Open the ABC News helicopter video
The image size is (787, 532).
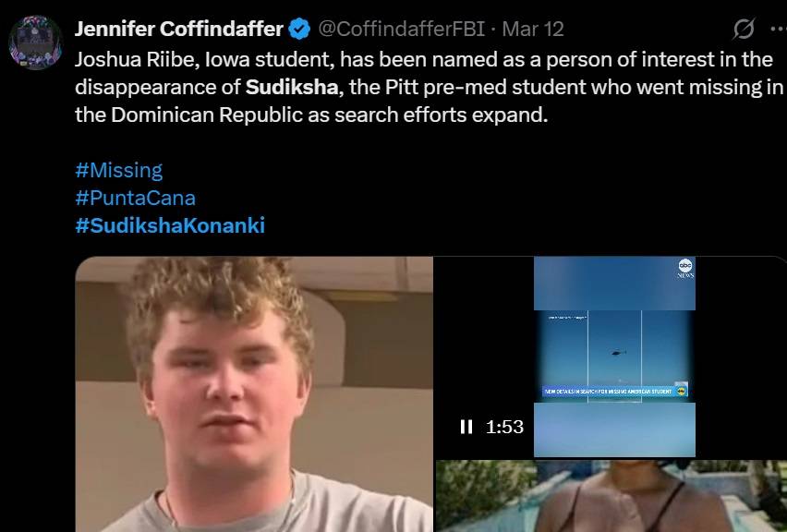(x=614, y=357)
